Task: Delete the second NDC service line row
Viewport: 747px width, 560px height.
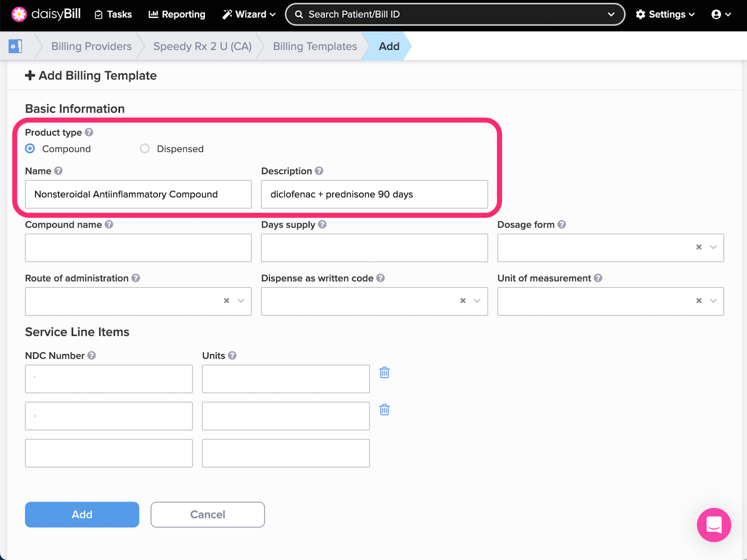Action: tap(384, 410)
